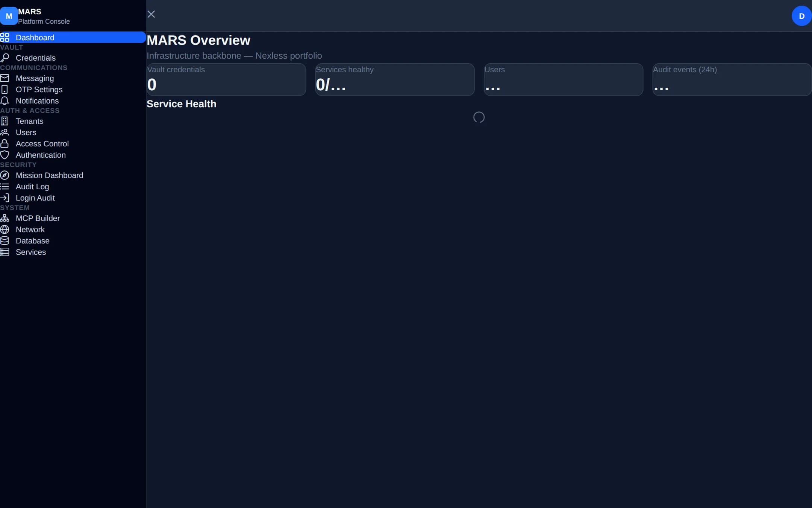Click the Services healthy stat card
The height and width of the screenshot is (508, 812).
395,79
